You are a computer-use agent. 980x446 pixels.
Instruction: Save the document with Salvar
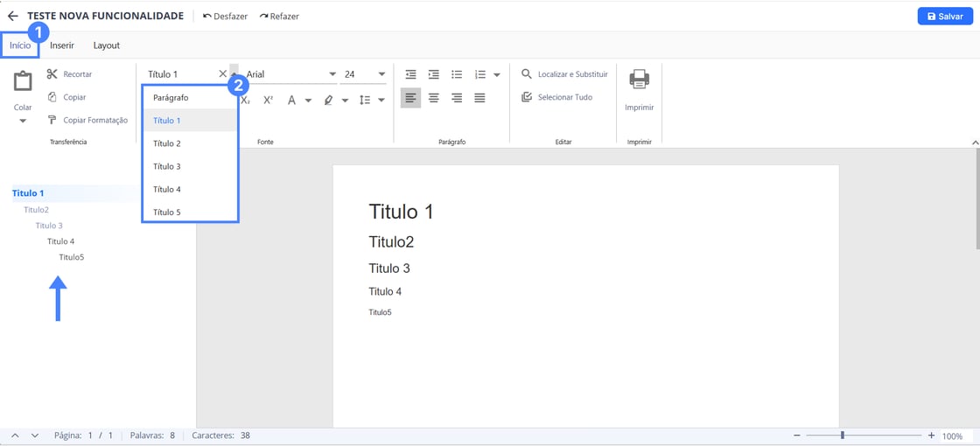tap(945, 17)
